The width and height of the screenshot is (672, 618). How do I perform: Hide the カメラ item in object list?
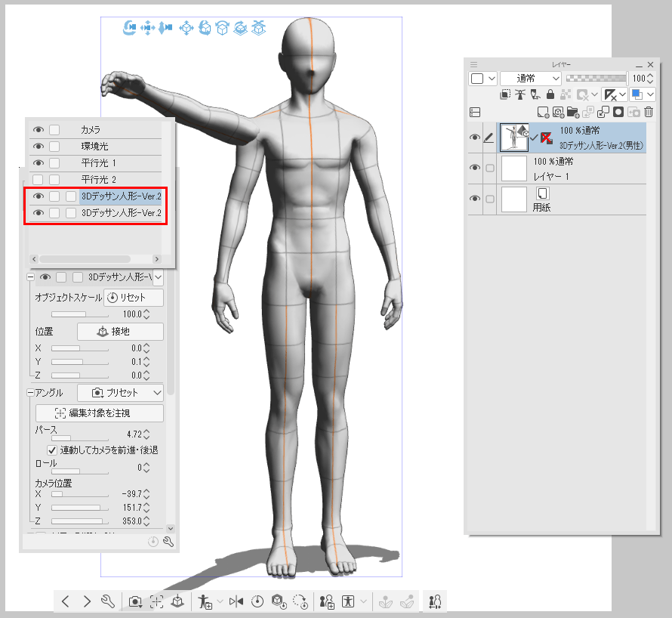[39, 129]
